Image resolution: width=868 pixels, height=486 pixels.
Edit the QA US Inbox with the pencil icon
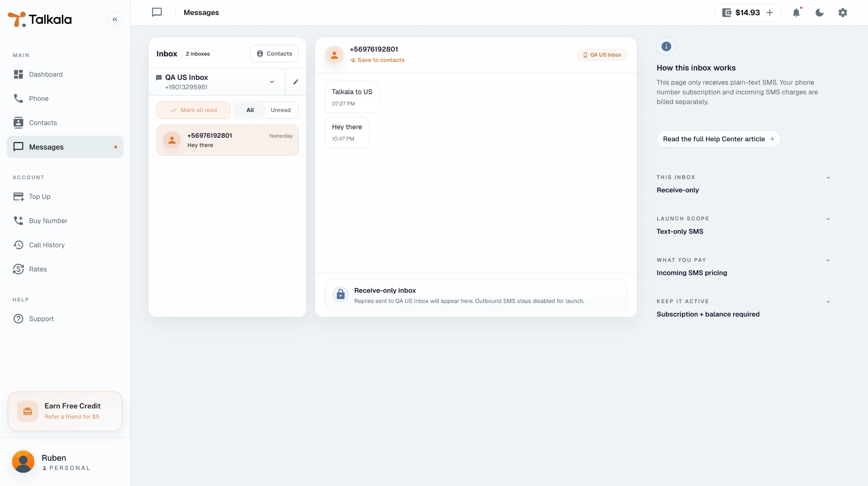click(x=296, y=82)
